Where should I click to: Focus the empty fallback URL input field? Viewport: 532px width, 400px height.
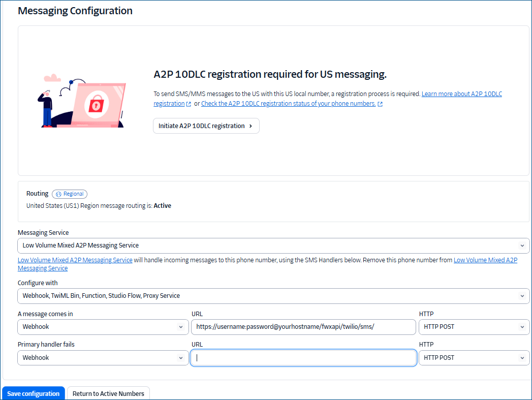303,358
